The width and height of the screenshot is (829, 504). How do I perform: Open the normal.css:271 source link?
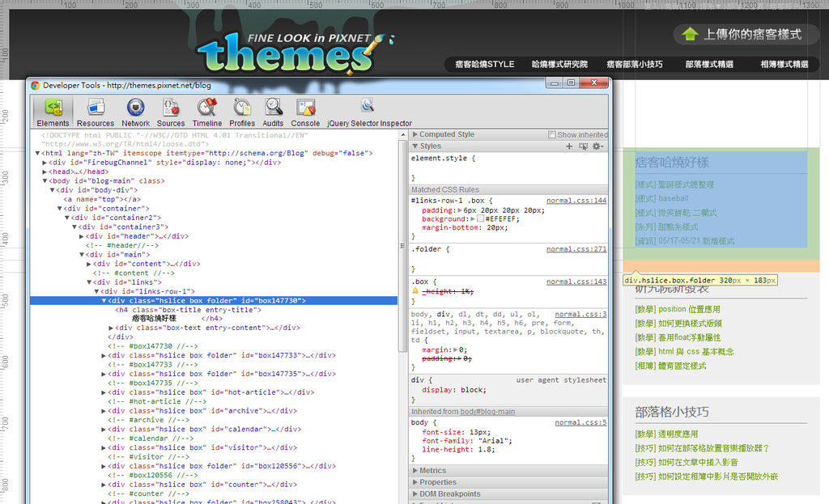click(x=576, y=249)
